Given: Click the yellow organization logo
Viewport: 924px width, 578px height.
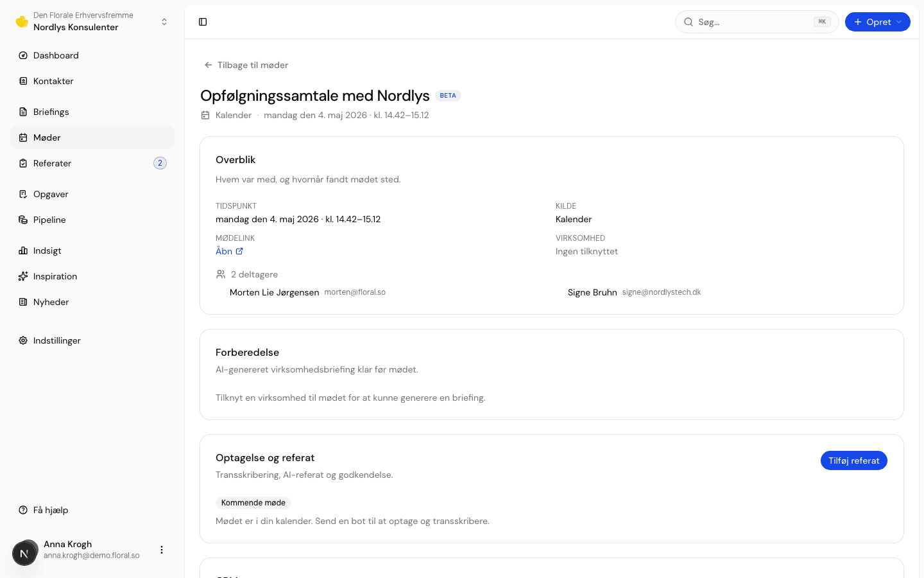Looking at the screenshot, I should 22,21.
